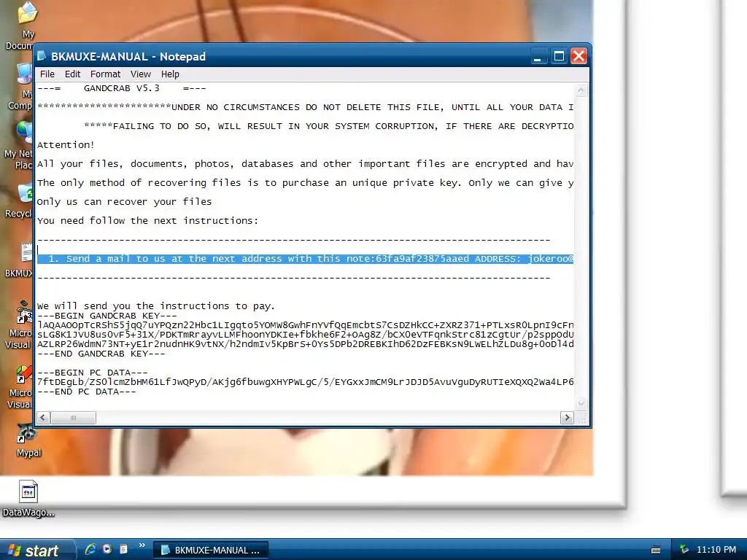The height and width of the screenshot is (560, 747).
Task: Click 'The only method of recovering files' line
Action: [306, 183]
